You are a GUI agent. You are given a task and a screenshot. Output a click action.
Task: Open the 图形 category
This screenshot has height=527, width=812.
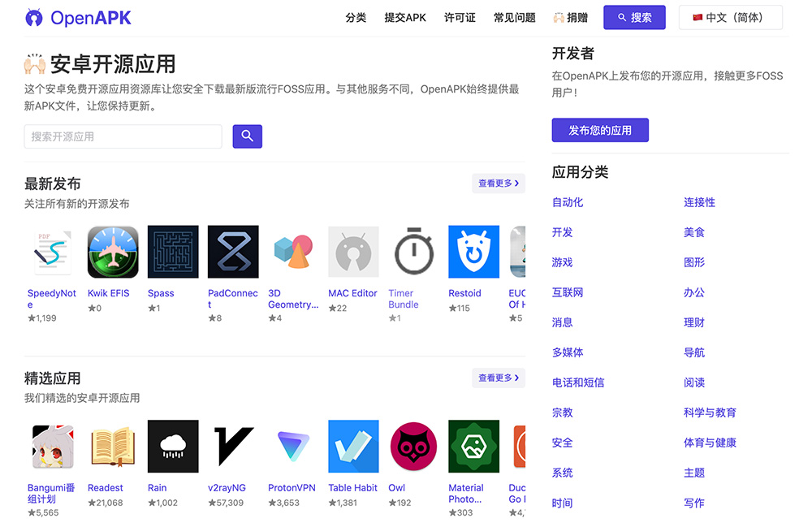(x=694, y=262)
